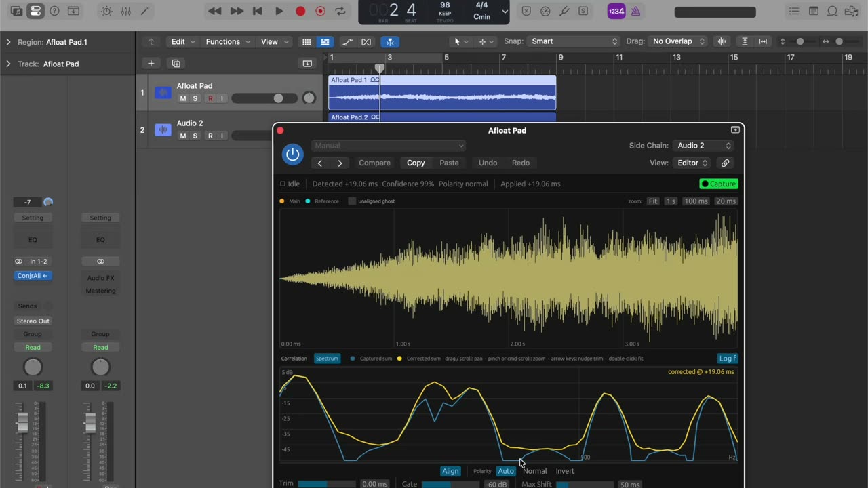
Task: Click the plugin Copy button
Action: pos(416,163)
